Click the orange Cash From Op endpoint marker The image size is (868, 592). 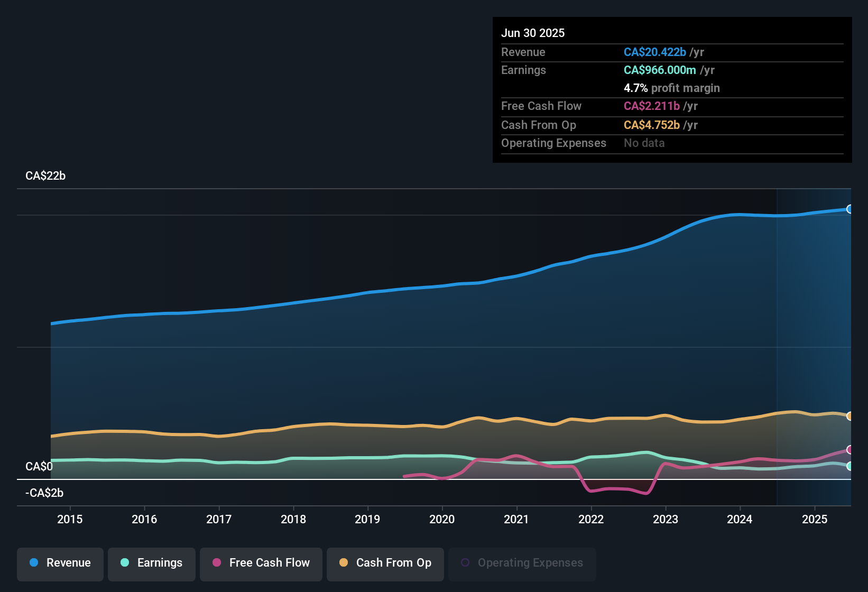click(849, 416)
